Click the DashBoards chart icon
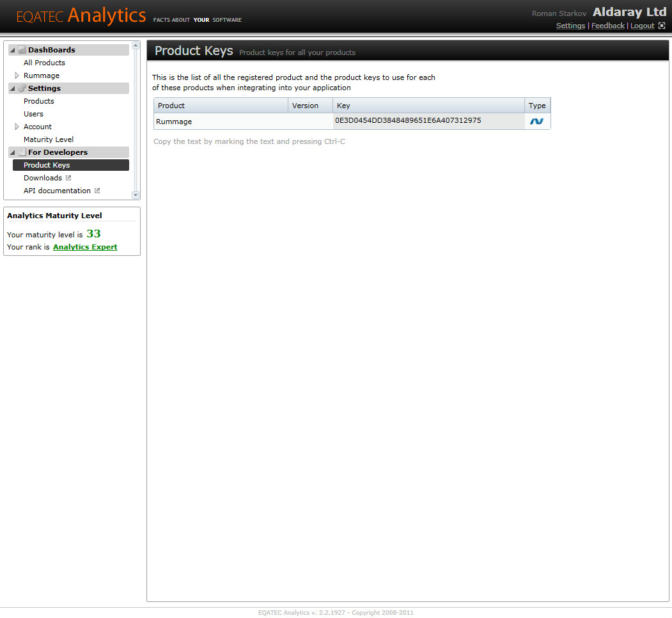 tap(22, 50)
